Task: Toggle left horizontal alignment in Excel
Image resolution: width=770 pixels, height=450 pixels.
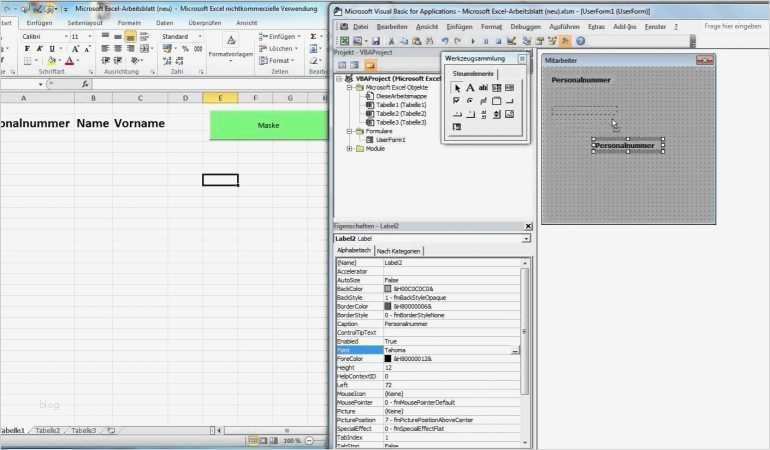Action: [105, 49]
